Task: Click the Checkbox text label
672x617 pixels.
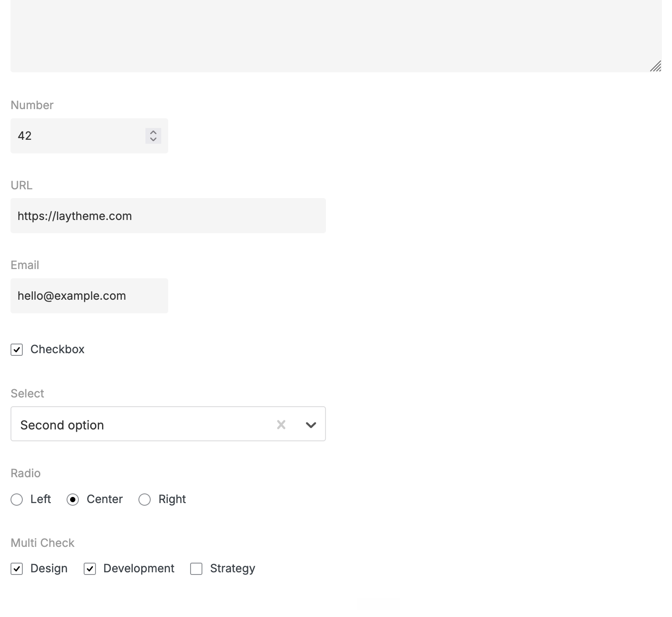Action: (x=57, y=349)
